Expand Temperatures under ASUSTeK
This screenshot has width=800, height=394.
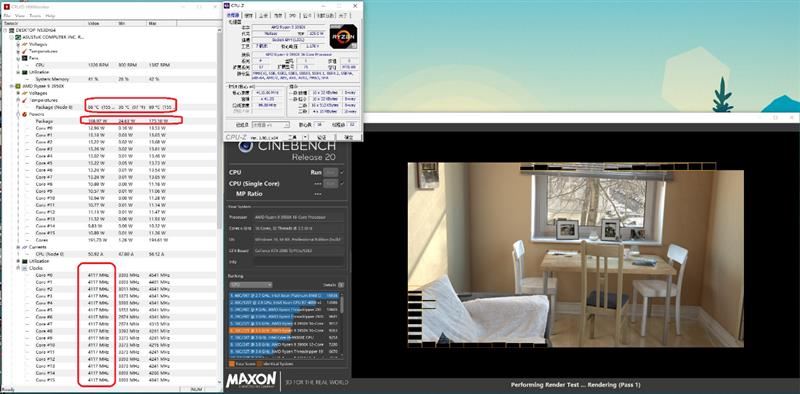click(18, 51)
